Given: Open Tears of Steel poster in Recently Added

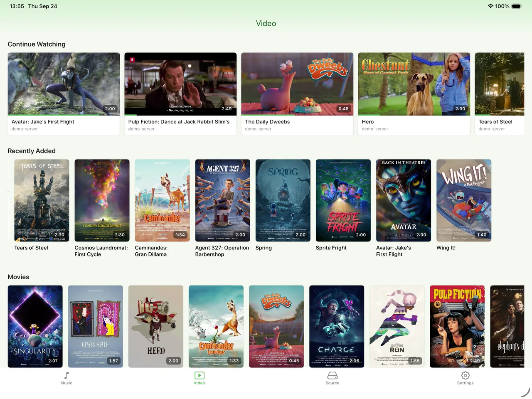Looking at the screenshot, I should (42, 200).
